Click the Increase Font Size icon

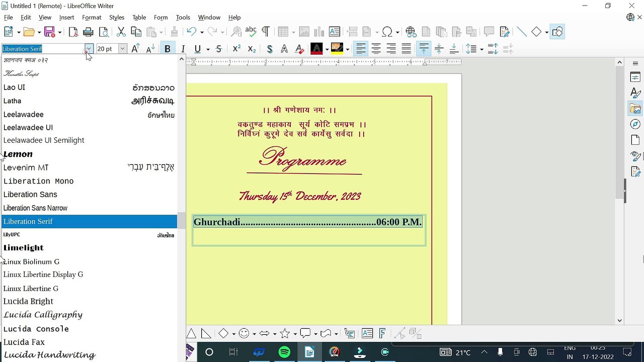tap(135, 49)
